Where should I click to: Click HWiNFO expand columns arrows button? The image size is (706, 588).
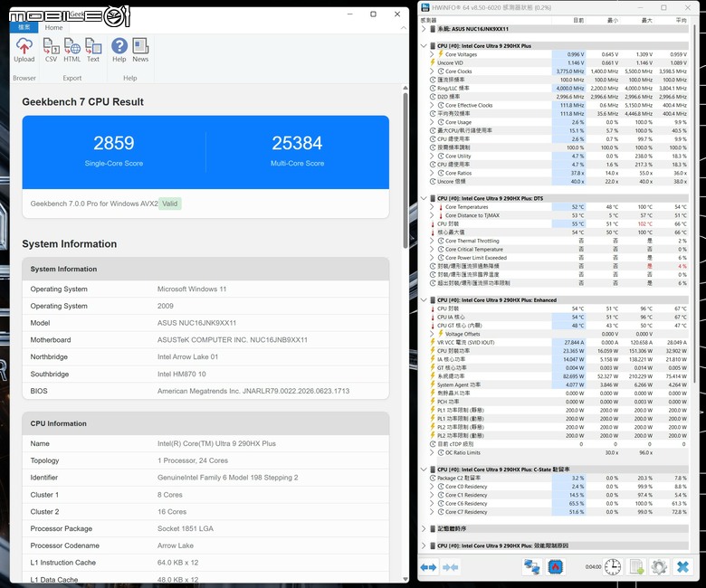coord(428,567)
